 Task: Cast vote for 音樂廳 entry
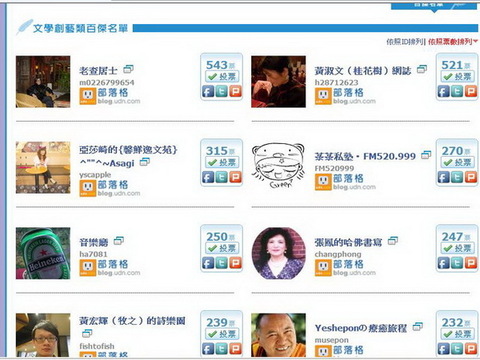222,248
